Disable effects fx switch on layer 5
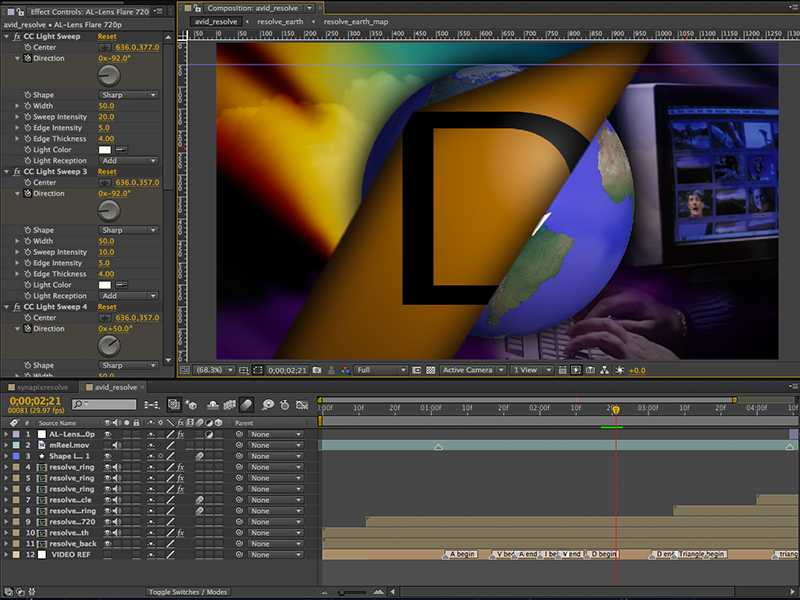The image size is (800, 600). pos(180,478)
